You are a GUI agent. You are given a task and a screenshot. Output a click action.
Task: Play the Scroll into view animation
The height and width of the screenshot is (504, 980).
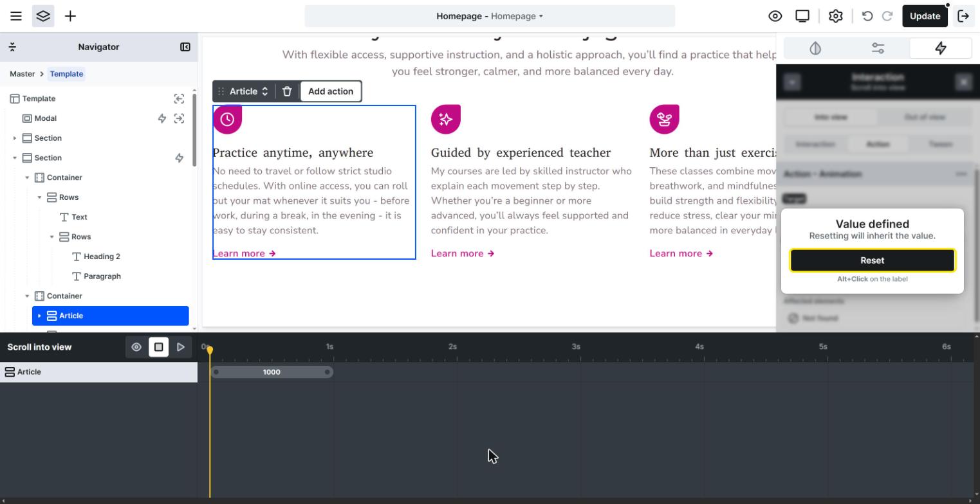click(181, 347)
